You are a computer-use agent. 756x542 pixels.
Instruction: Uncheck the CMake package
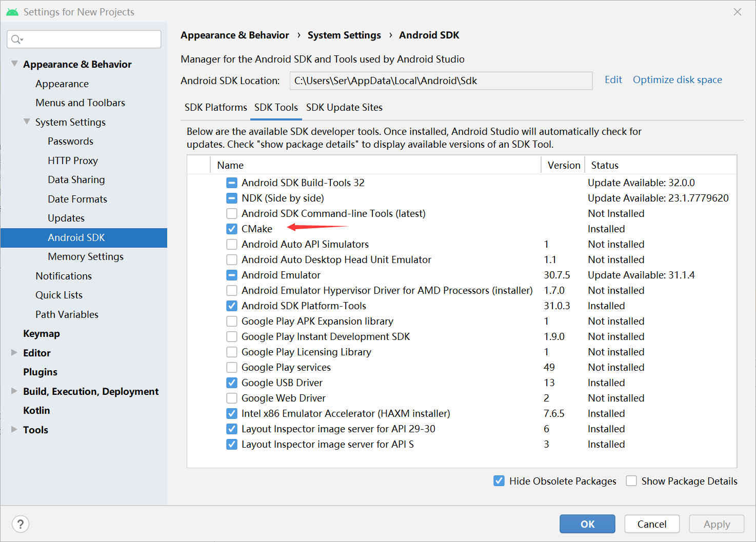232,229
